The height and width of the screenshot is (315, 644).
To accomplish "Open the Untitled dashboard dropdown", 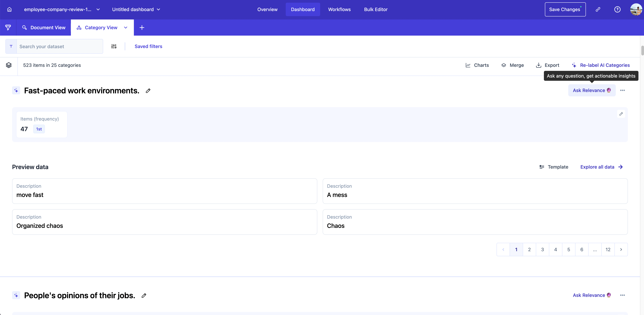I will point(158,10).
